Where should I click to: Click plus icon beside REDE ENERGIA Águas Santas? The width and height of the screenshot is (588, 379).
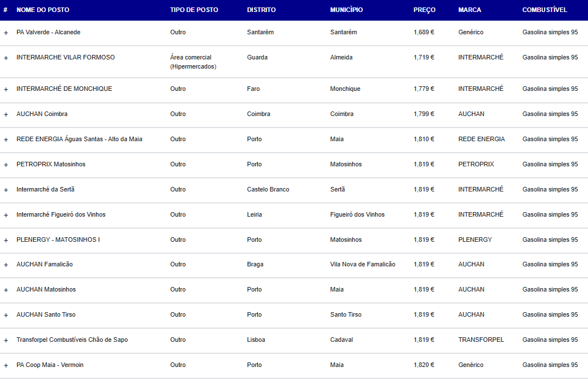[6, 140]
